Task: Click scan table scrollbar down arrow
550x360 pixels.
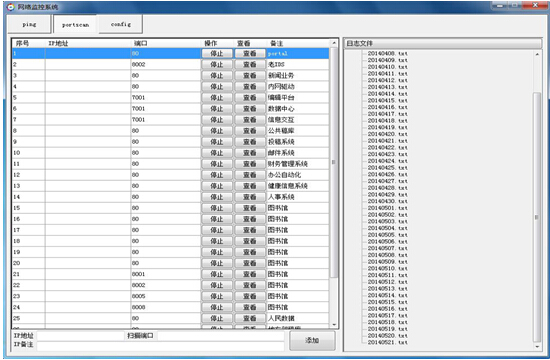Action: tap(334, 325)
